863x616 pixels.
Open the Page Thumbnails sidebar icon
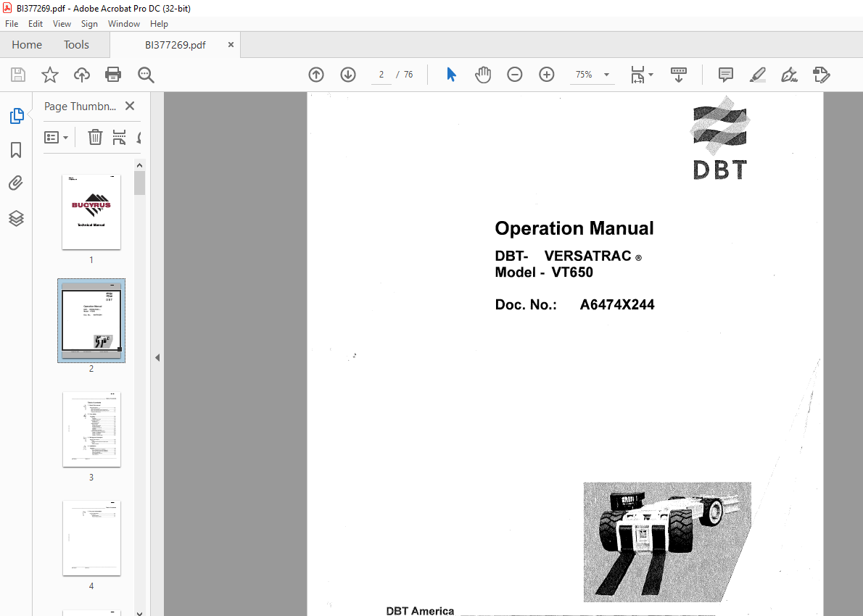point(17,116)
